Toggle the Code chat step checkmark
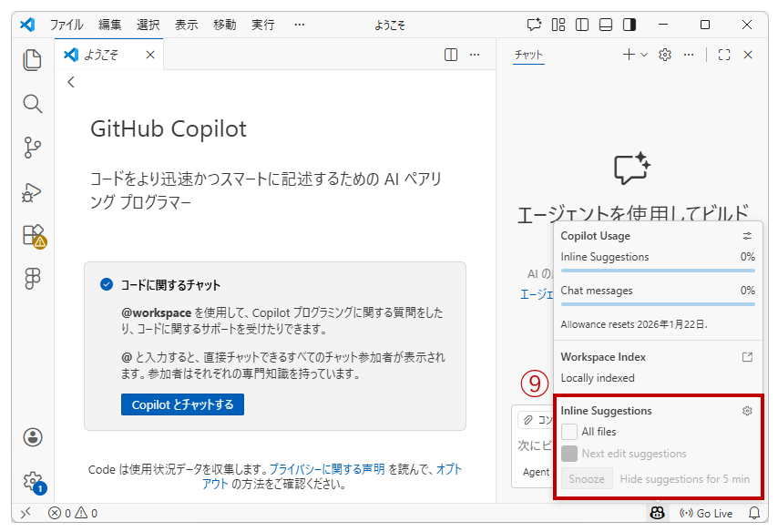The width and height of the screenshot is (778, 532). (x=107, y=285)
